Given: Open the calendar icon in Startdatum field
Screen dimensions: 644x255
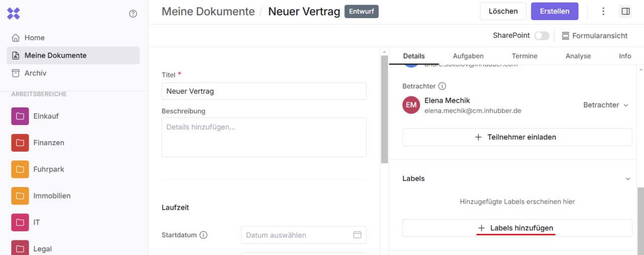Looking at the screenshot, I should (x=357, y=235).
